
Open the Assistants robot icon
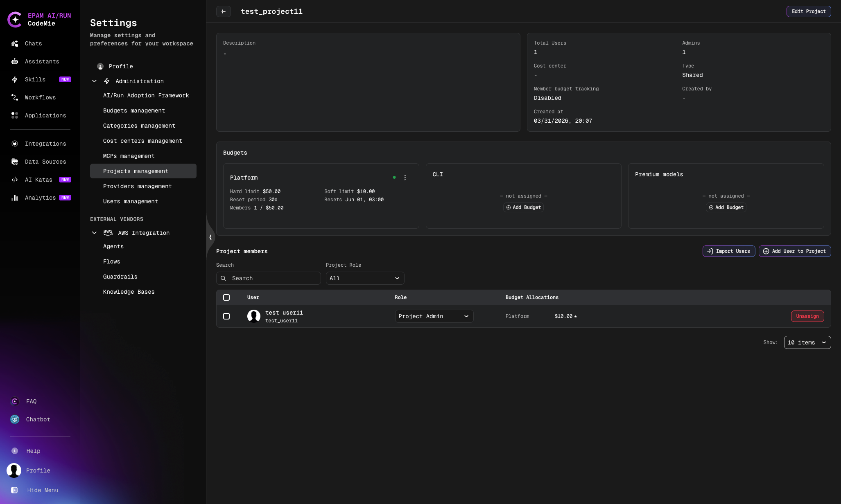click(15, 61)
